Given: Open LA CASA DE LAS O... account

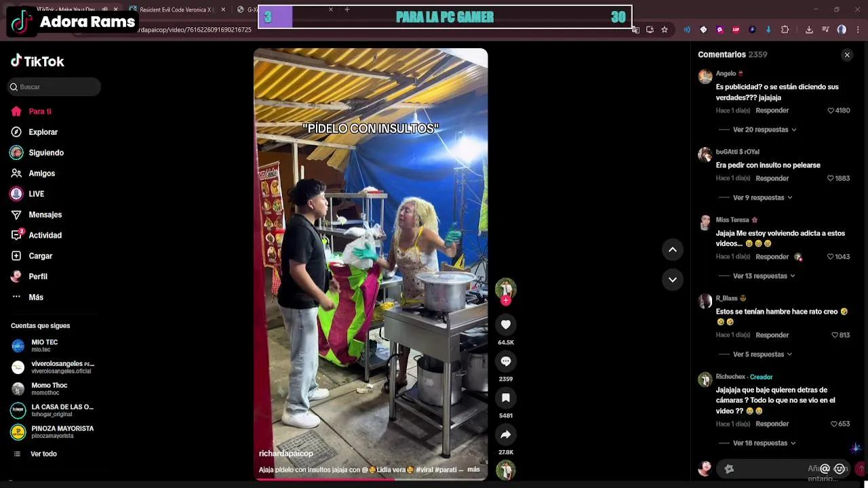Looking at the screenshot, I should tap(53, 410).
